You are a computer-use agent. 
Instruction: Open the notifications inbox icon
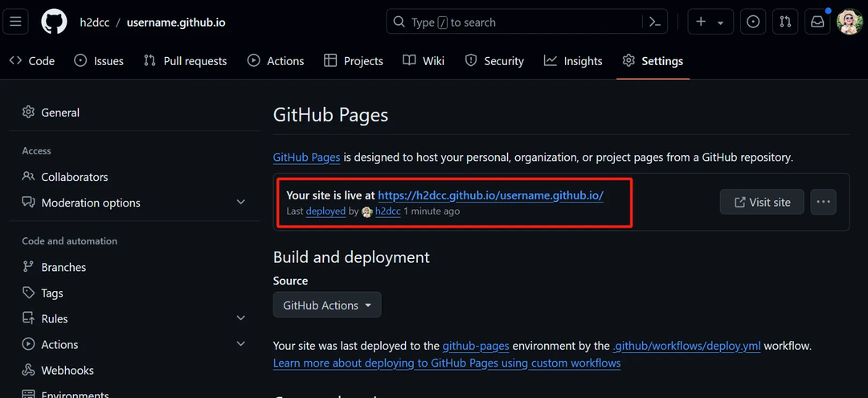click(817, 22)
